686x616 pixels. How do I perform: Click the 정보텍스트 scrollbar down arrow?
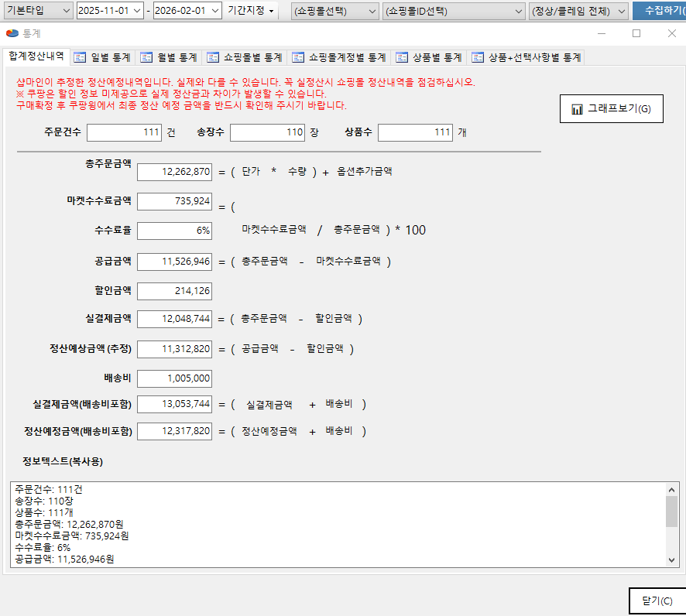(671, 560)
